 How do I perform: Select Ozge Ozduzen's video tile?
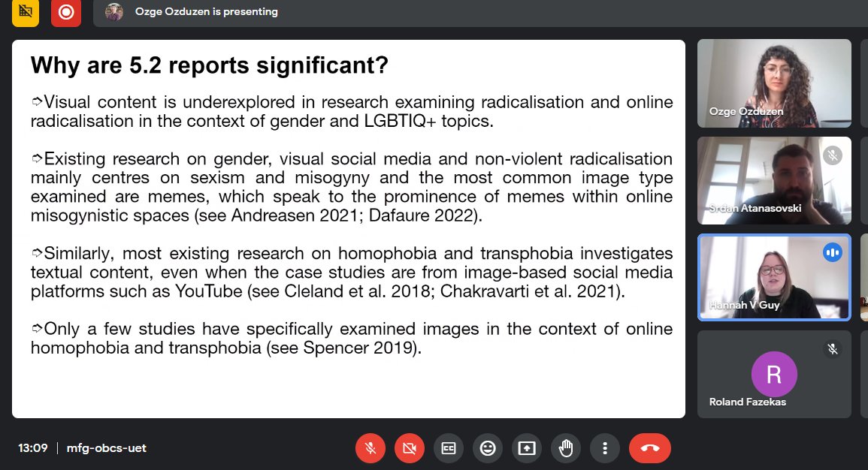click(x=774, y=83)
